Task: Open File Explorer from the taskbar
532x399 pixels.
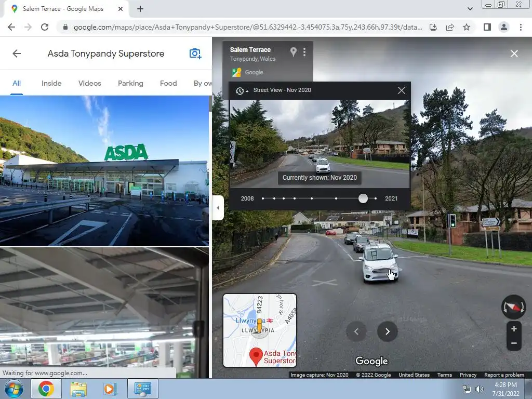Action: pyautogui.click(x=78, y=389)
